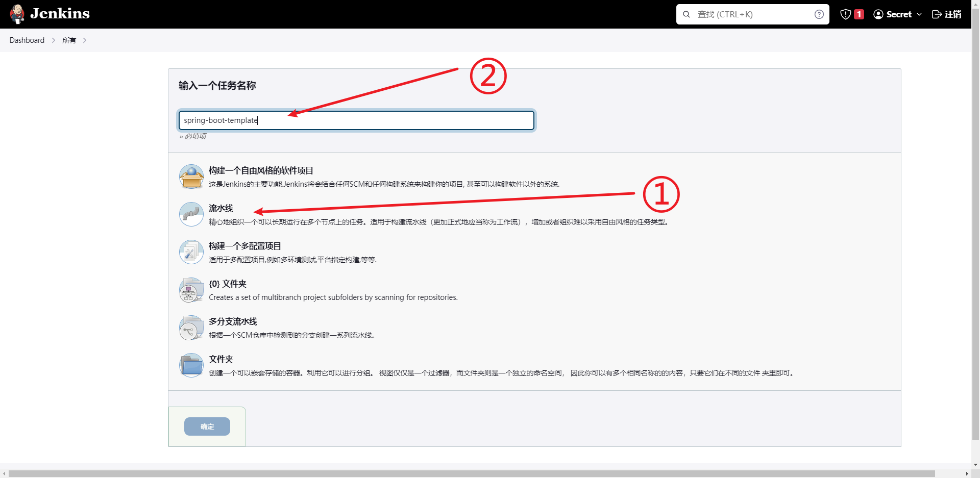Click the 适用于多配置项目 description text
Viewport: 980px width, 478px height.
coord(293,260)
